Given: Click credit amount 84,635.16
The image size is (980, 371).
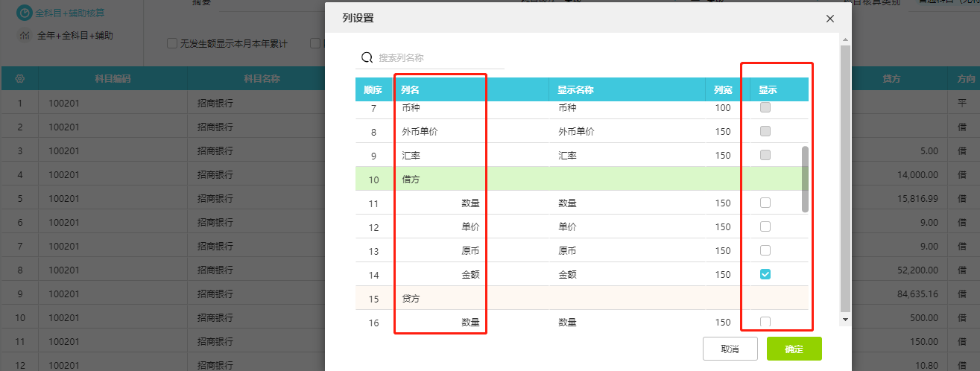Looking at the screenshot, I should tap(919, 294).
